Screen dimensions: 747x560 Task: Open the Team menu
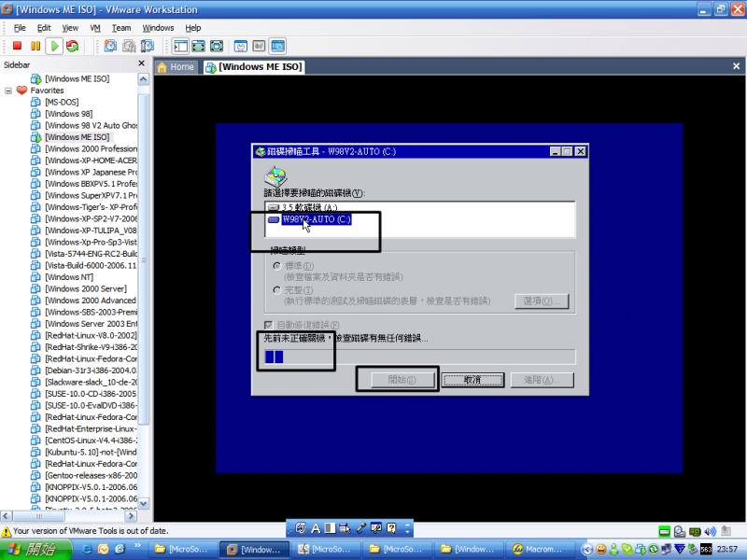[x=121, y=28]
